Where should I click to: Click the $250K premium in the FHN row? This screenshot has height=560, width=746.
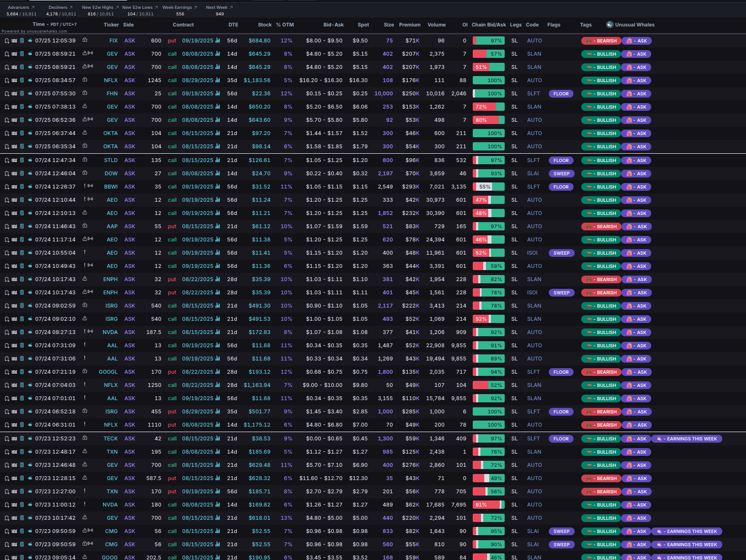pyautogui.click(x=410, y=94)
